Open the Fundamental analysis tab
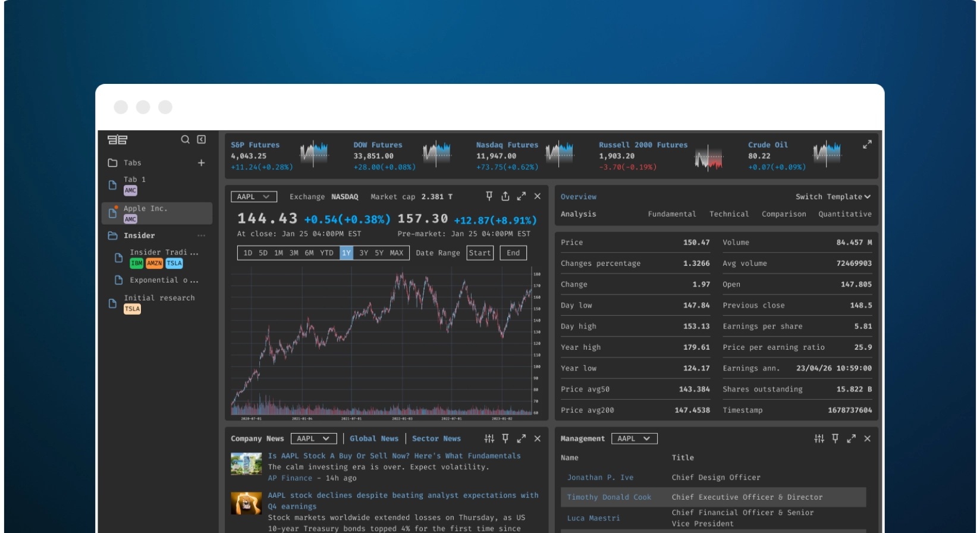 pyautogui.click(x=672, y=214)
